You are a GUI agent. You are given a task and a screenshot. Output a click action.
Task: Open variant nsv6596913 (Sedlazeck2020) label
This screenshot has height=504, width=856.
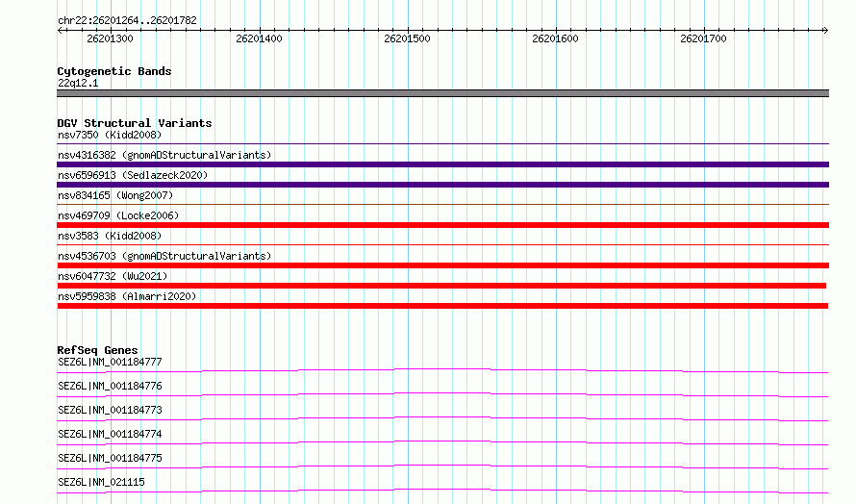[x=133, y=175]
